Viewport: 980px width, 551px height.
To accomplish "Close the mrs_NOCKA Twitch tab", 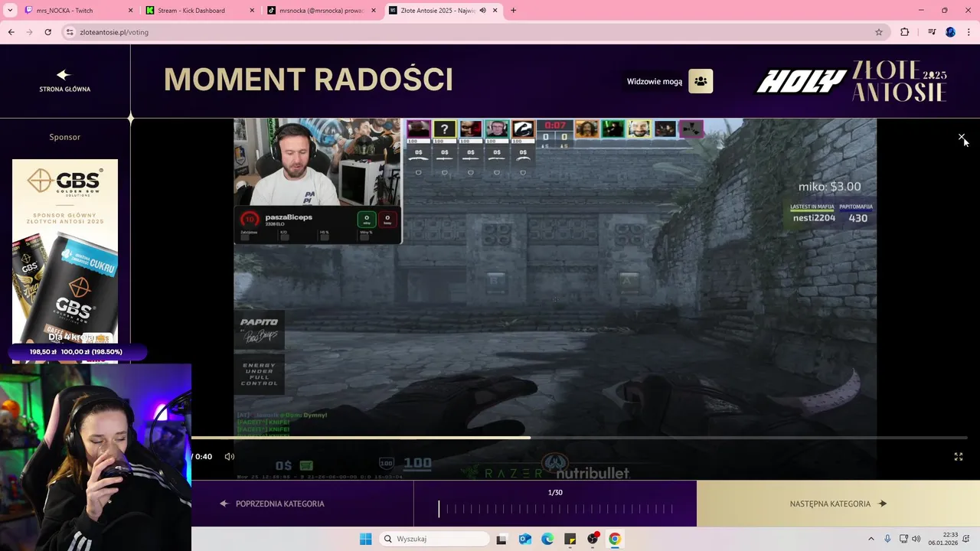I will 130,11.
